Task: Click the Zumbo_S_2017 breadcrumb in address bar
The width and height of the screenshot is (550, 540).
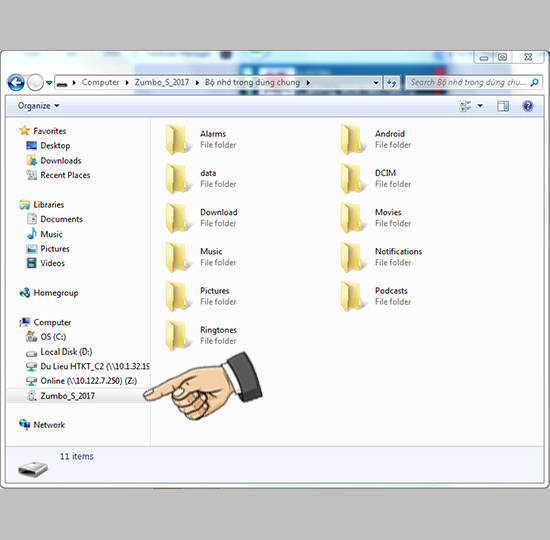Action: coord(162,82)
